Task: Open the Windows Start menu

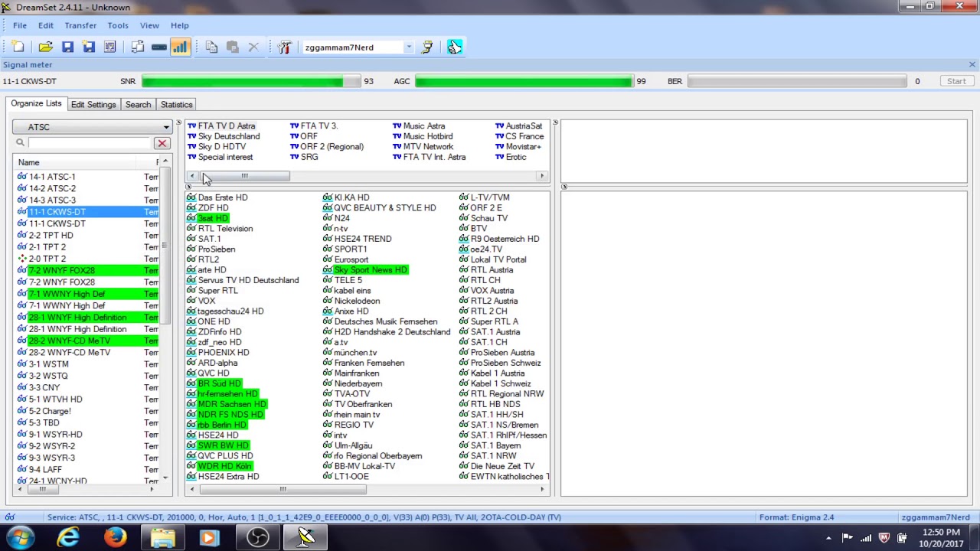Action: tap(18, 538)
